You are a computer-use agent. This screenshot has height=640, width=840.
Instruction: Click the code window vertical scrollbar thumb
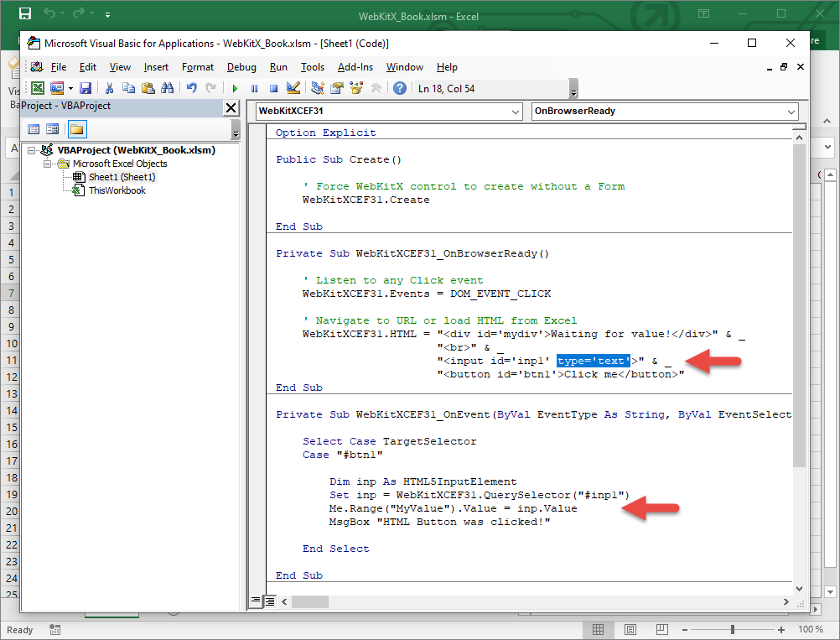(799, 305)
